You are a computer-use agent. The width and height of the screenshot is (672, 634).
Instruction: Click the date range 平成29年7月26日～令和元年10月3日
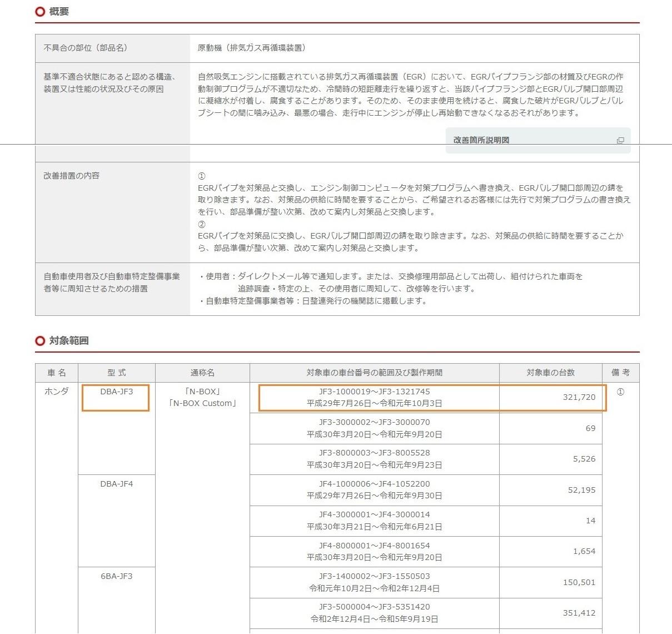[375, 403]
